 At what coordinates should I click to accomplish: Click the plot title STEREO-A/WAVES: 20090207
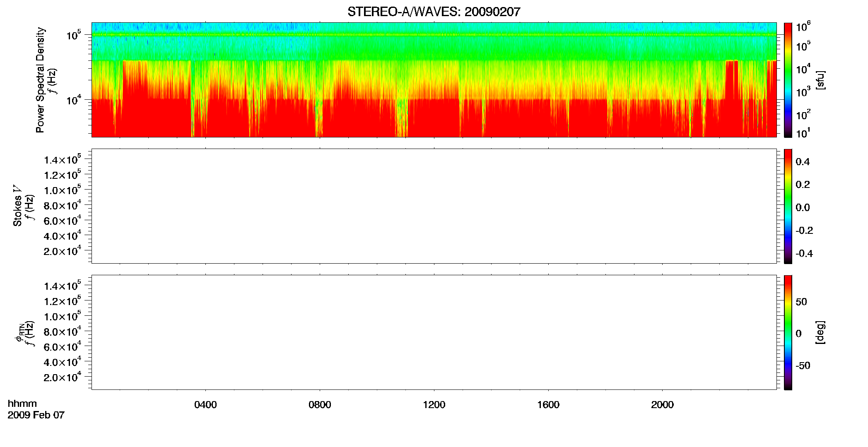434,12
